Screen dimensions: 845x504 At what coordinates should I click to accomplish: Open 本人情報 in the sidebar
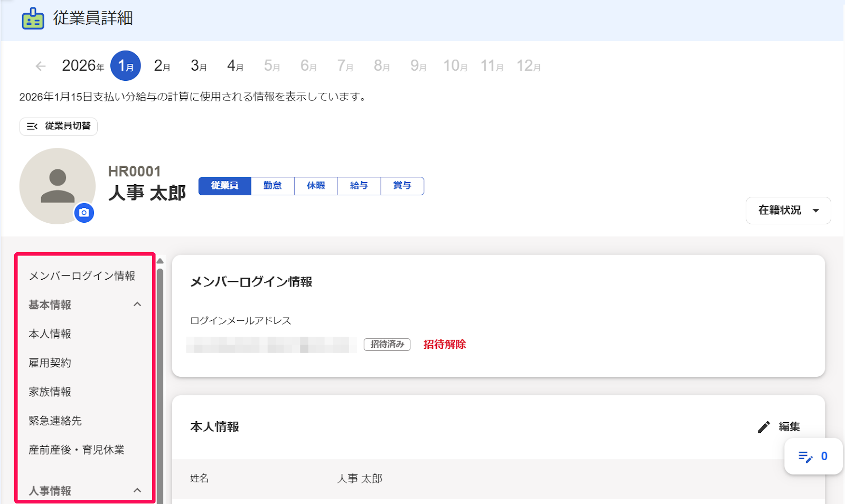pos(50,334)
